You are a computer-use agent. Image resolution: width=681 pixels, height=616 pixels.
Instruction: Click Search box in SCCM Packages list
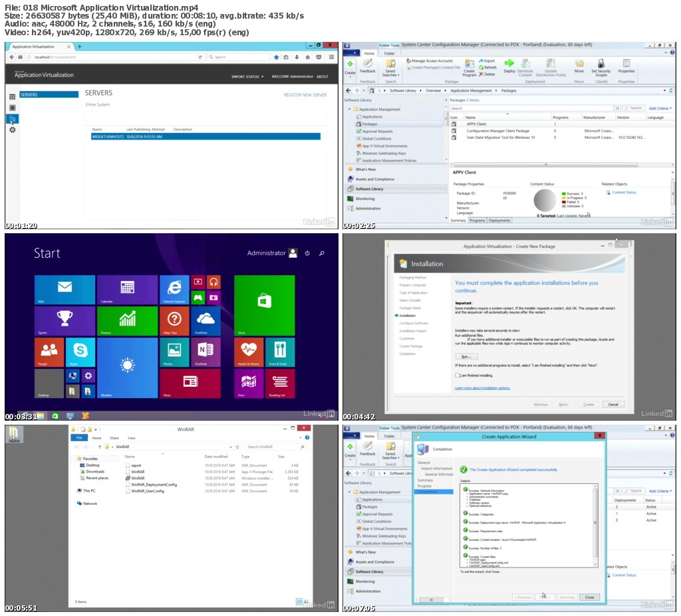tap(531, 108)
